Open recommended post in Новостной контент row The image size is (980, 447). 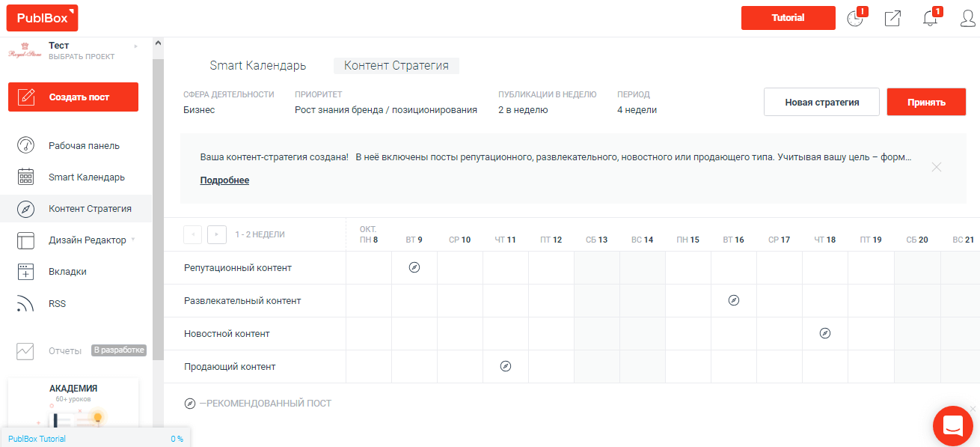(825, 333)
